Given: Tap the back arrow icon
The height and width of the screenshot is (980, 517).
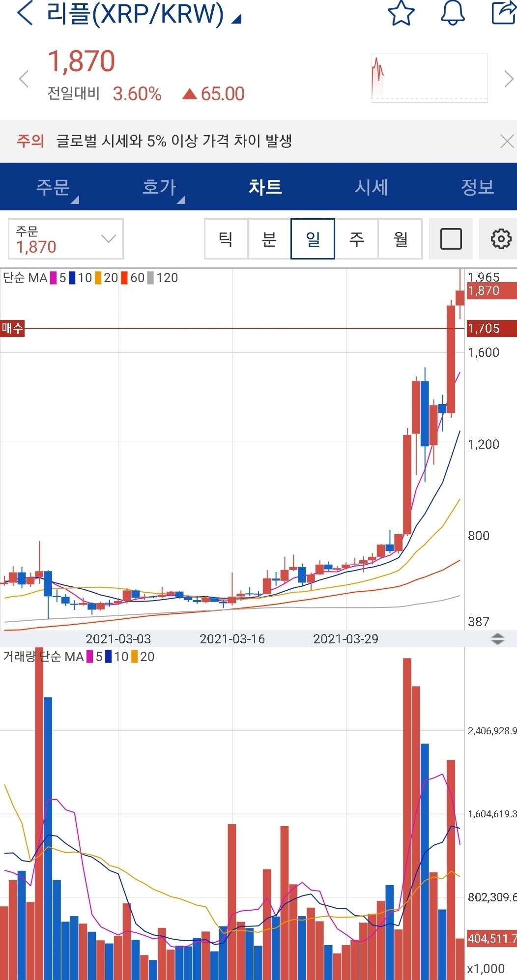Looking at the screenshot, I should pos(25,13).
